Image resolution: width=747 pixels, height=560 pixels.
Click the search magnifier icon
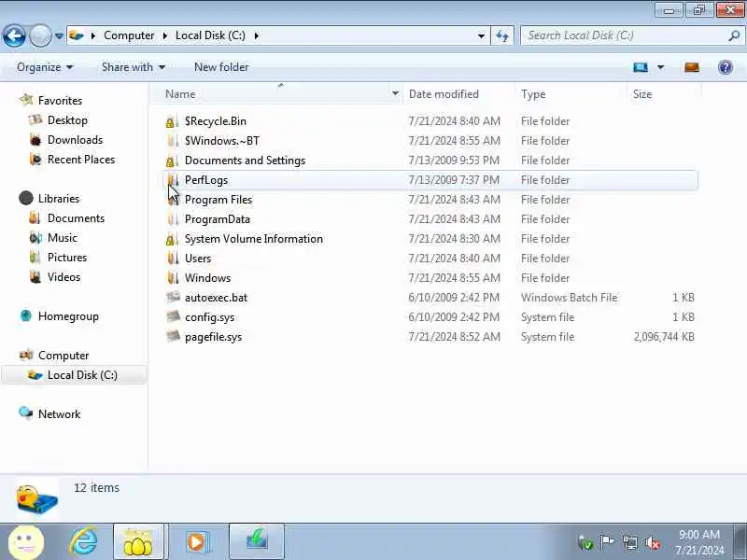[734, 35]
